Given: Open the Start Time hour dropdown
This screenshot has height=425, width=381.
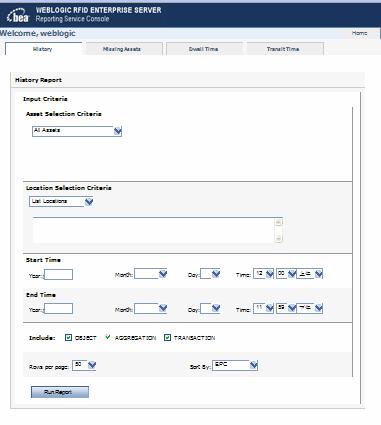Looking at the screenshot, I should [270, 274].
